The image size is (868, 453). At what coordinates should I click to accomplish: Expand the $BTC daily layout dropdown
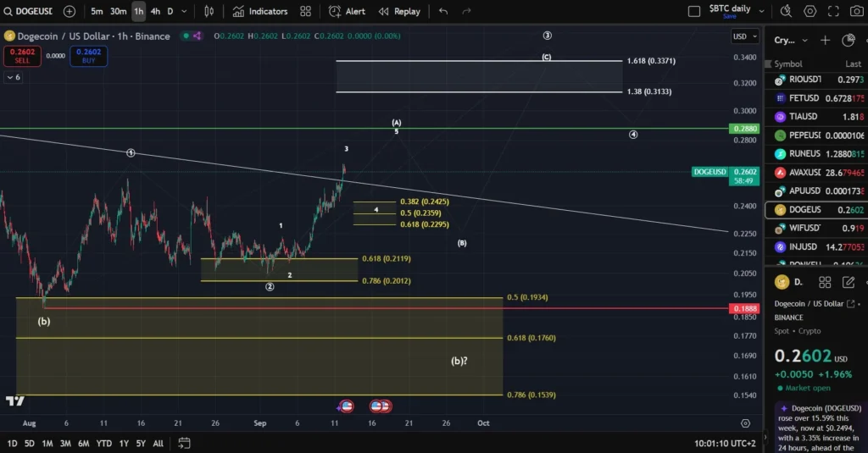click(x=762, y=11)
